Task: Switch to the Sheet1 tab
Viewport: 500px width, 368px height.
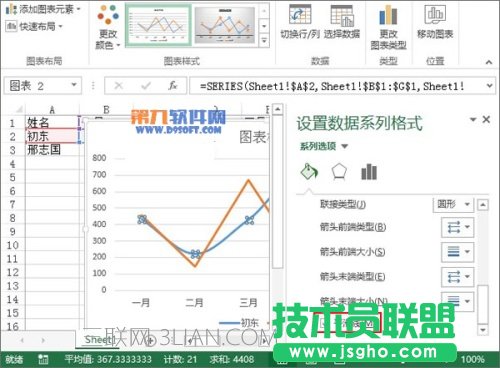Action: coord(97,340)
